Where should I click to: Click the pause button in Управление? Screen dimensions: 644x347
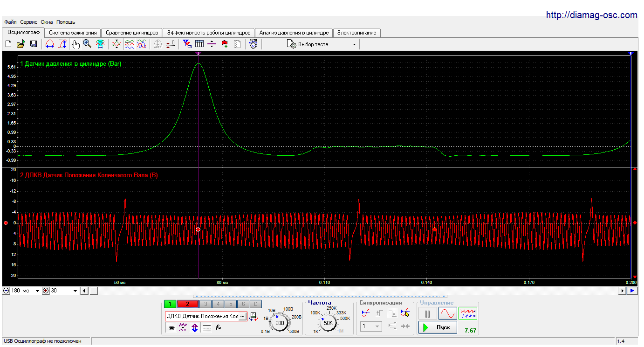tap(427, 313)
